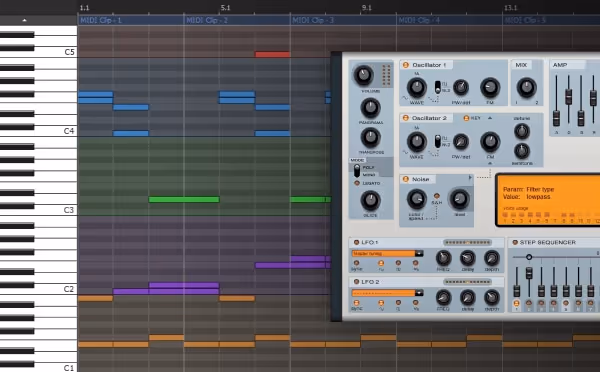Image resolution: width=600 pixels, height=372 pixels.
Task: Open the LFO 2 target dropdown
Action: click(419, 293)
